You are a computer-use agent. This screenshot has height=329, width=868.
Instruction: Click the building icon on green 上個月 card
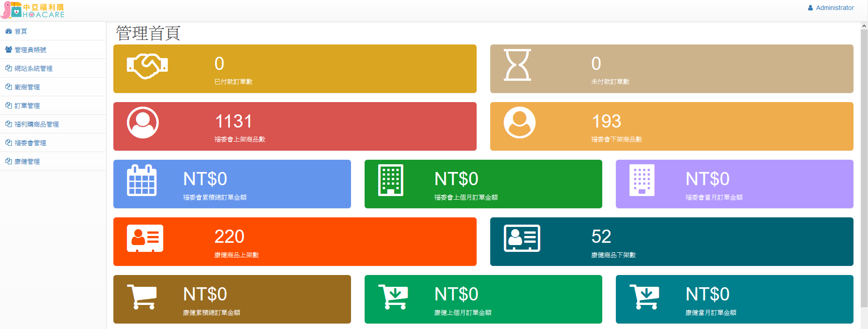[391, 180]
